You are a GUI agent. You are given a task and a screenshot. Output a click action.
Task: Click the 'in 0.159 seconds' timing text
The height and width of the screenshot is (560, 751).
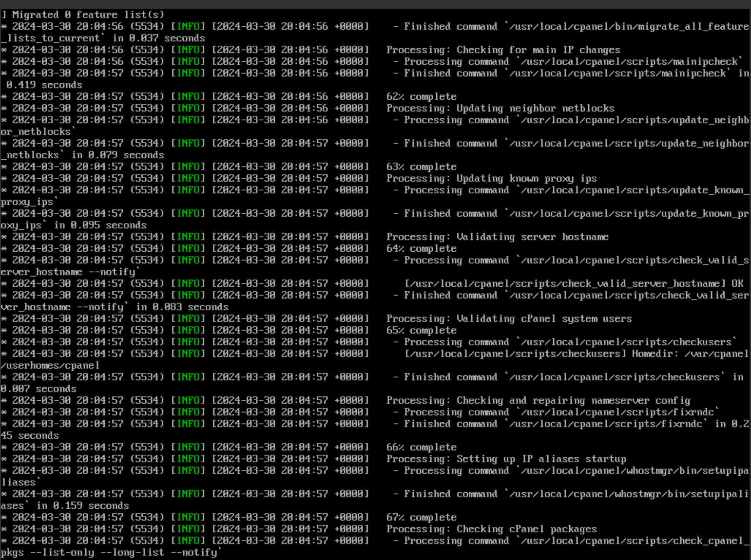[82, 505]
